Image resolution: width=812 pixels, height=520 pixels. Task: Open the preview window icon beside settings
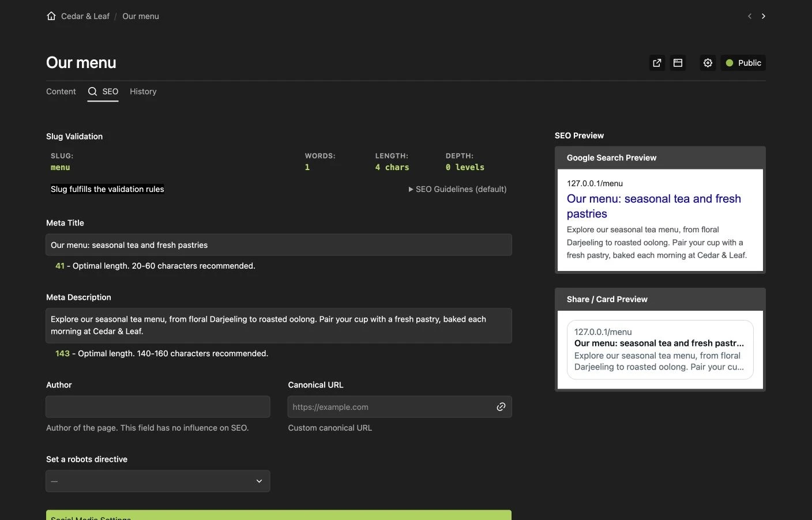(678, 63)
